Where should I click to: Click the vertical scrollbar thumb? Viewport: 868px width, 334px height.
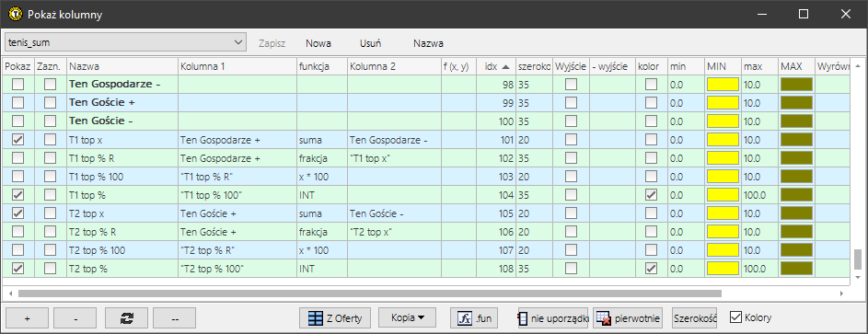[858, 259]
